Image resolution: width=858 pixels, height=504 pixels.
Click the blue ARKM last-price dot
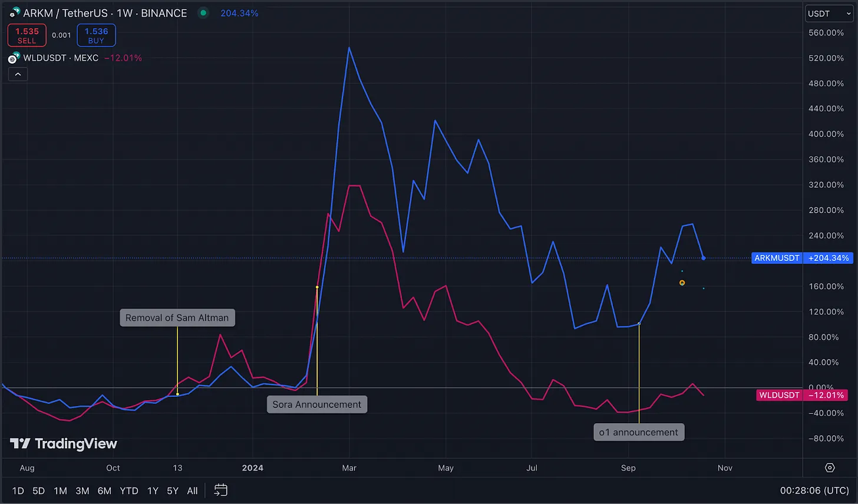[704, 258]
